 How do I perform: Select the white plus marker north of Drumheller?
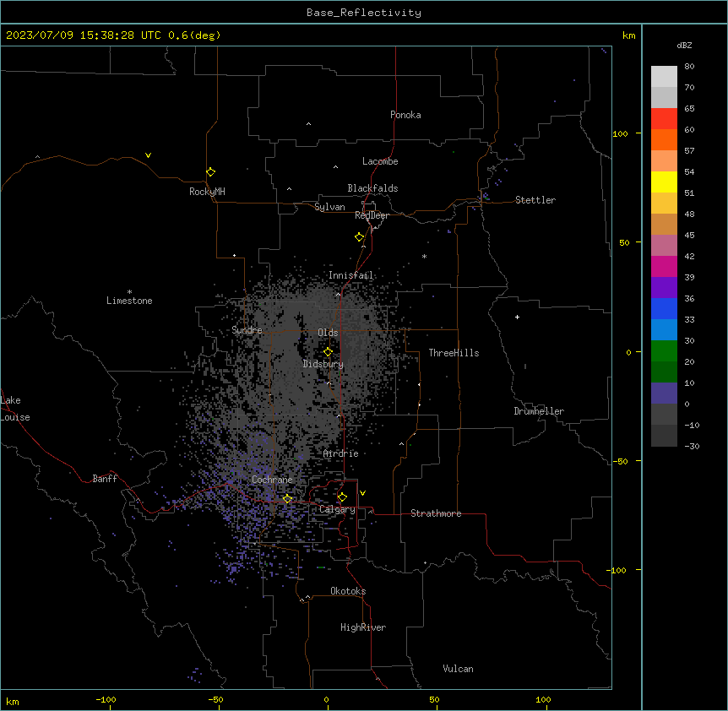pyautogui.click(x=517, y=317)
